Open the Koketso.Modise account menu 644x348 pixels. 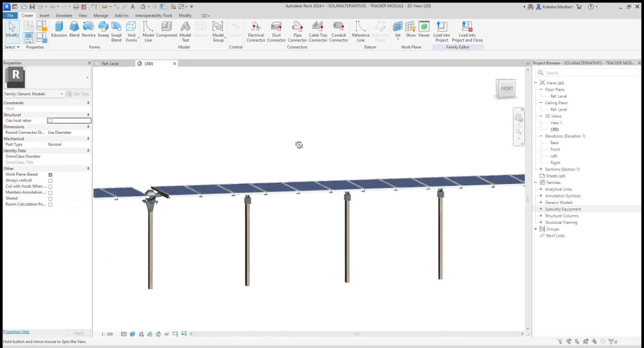[556, 6]
